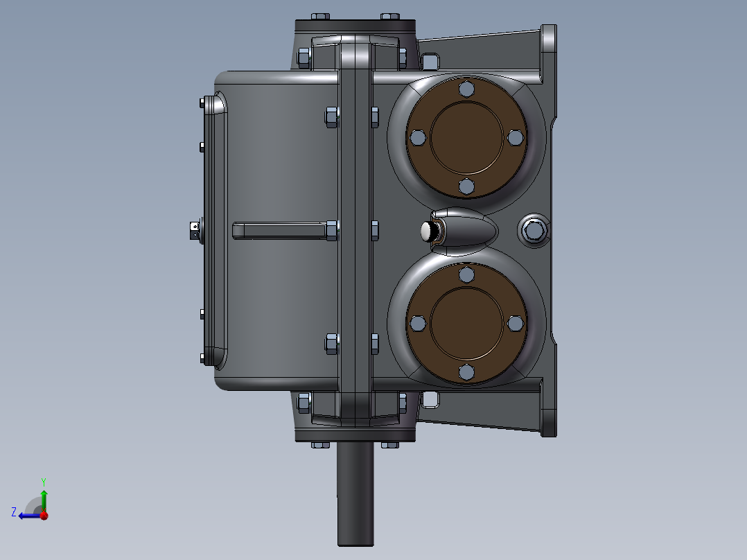Select the vertical center flange of the housing
This screenshot has height=560, width=747.
coord(355,231)
